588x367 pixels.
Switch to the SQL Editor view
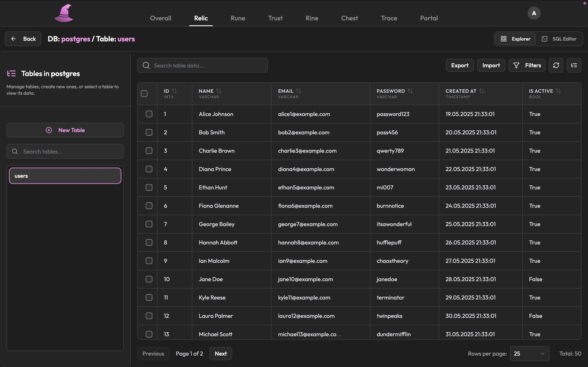tap(559, 39)
